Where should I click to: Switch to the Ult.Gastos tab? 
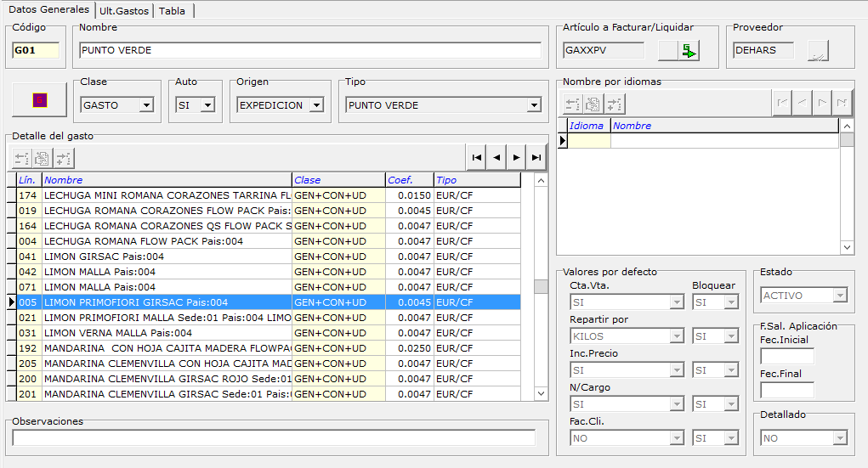(x=124, y=10)
